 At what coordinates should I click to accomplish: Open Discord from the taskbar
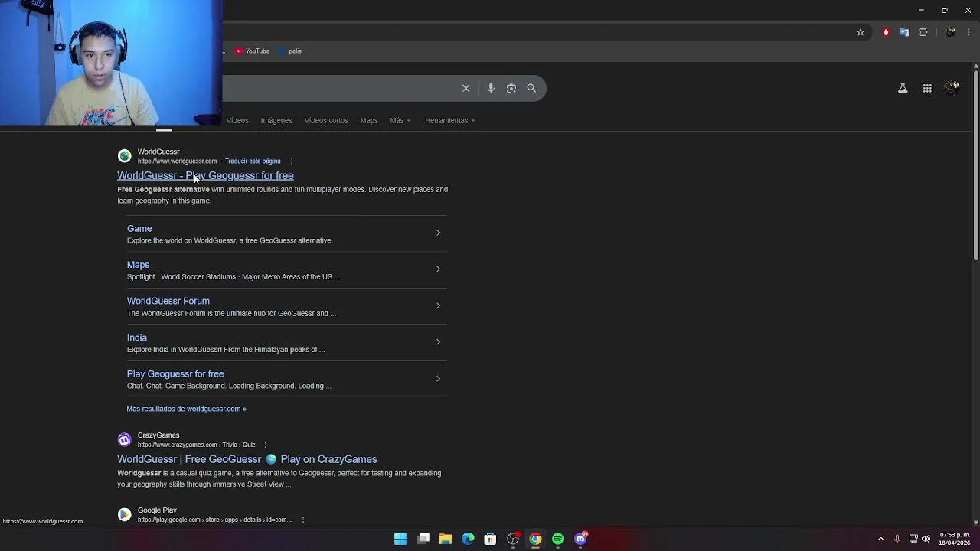pos(580,539)
